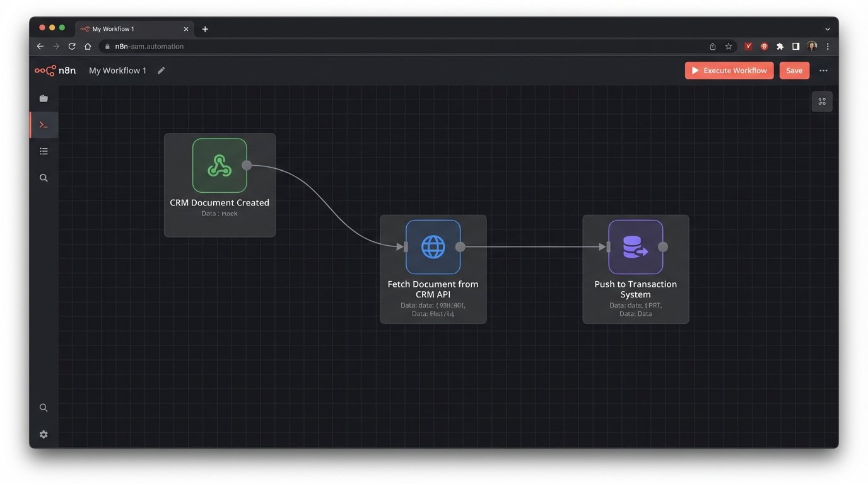This screenshot has height=484, width=868.
Task: Select the CRM Document Created trigger node
Action: tap(220, 165)
